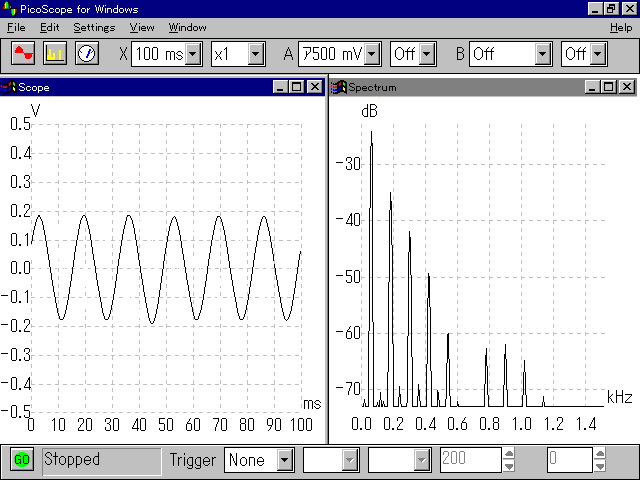Open channel A coupling dropdown showing Off

point(427,53)
